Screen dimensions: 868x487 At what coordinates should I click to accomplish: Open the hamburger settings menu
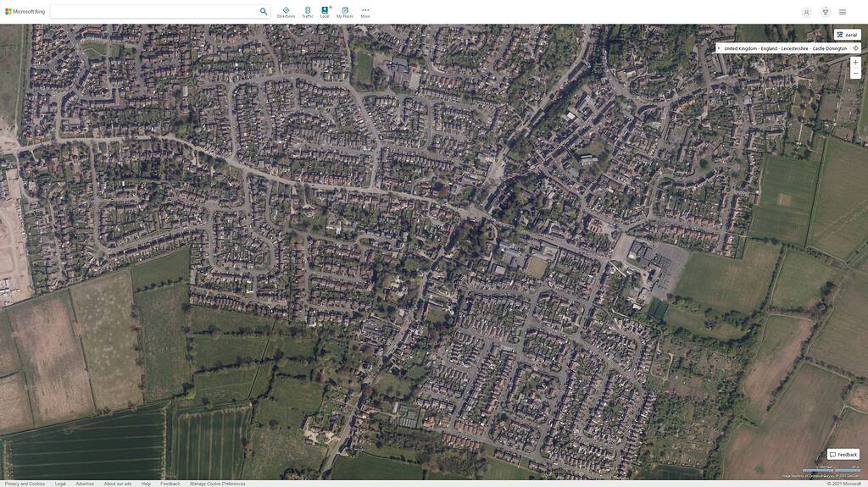pyautogui.click(x=843, y=12)
